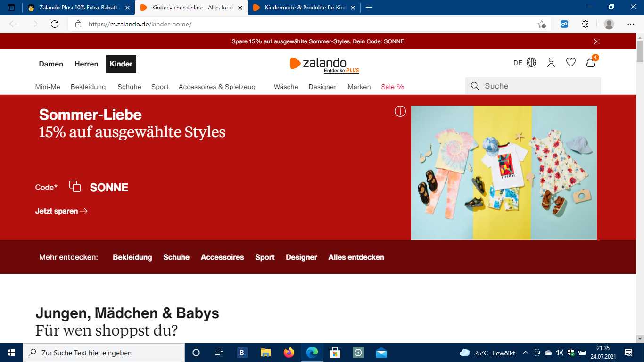Open the Bekleidung navigation menu
Screen dimensions: 644x362
click(x=88, y=87)
